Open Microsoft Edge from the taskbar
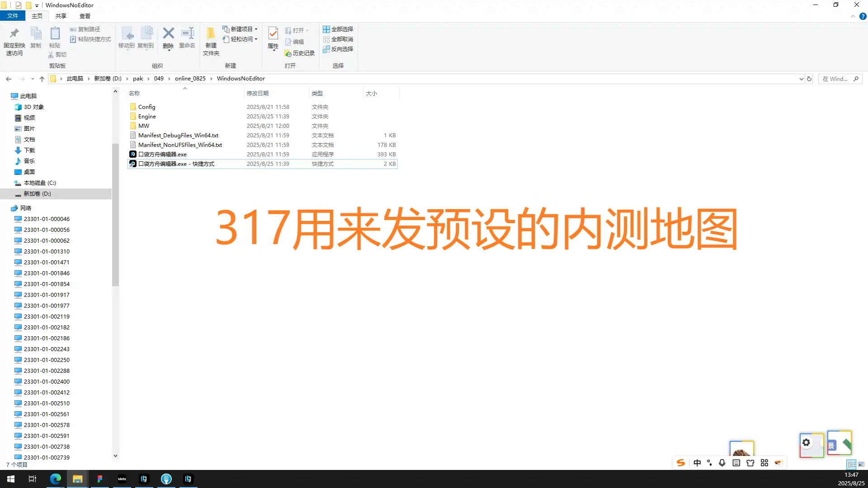Viewport: 868px width, 488px height. [55, 479]
